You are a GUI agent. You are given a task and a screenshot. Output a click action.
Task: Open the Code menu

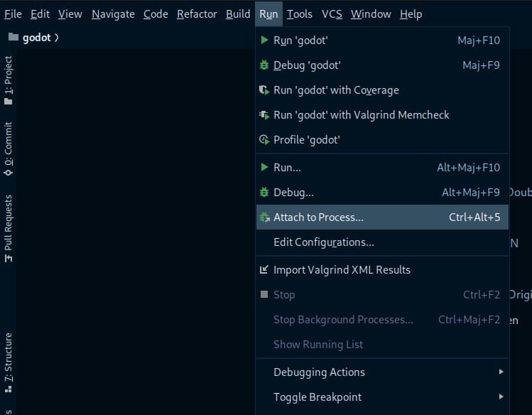[156, 14]
